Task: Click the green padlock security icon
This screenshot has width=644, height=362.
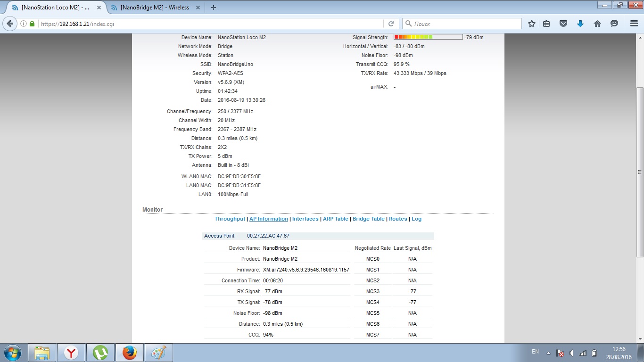Action: (32, 24)
